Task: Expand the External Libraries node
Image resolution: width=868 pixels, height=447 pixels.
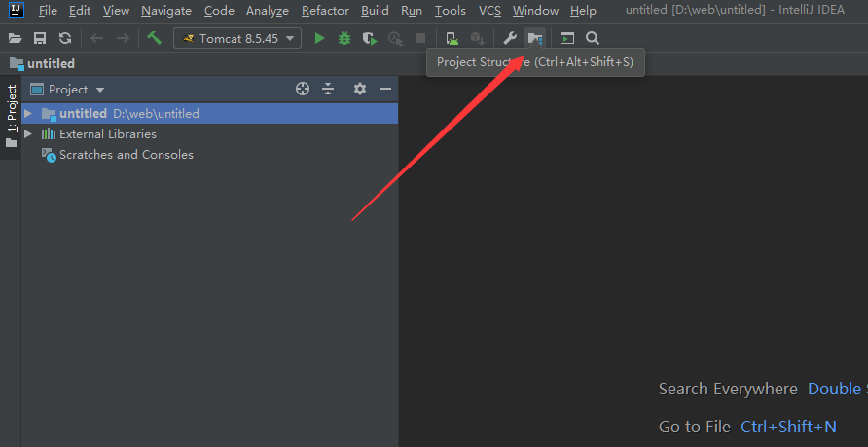Action: click(x=27, y=134)
